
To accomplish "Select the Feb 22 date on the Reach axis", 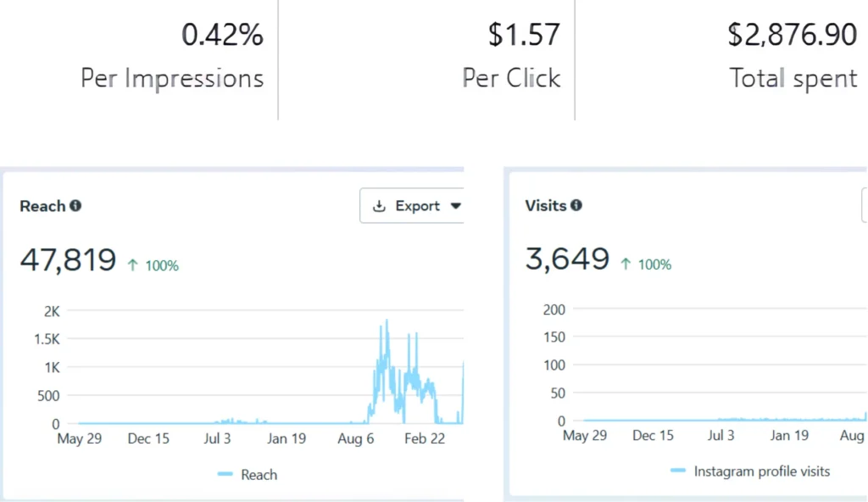I will coord(425,438).
